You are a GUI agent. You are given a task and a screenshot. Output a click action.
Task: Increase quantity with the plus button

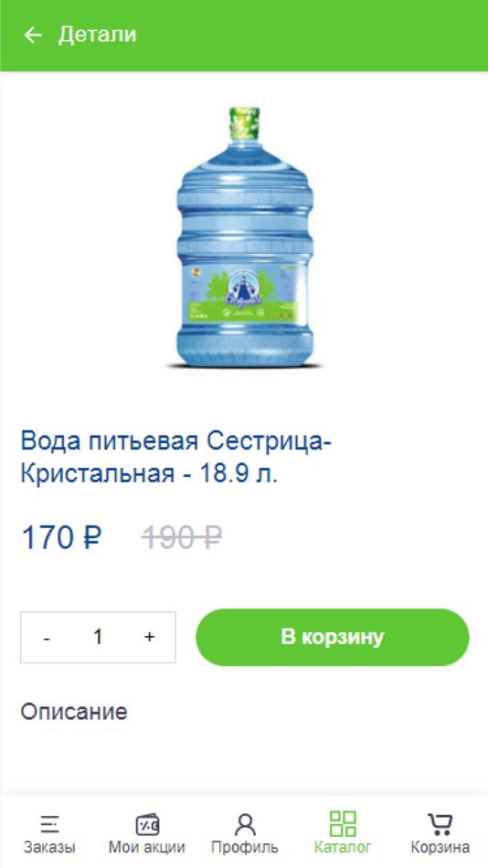[x=149, y=637]
